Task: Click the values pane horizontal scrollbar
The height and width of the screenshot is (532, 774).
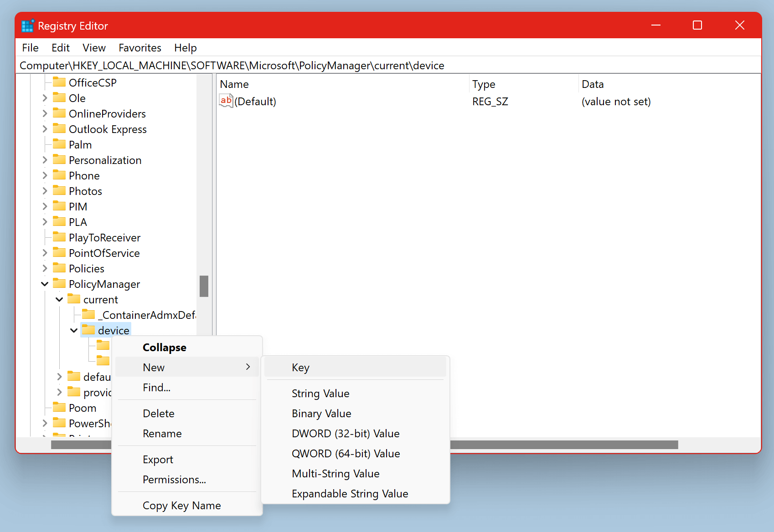Action: coord(564,445)
